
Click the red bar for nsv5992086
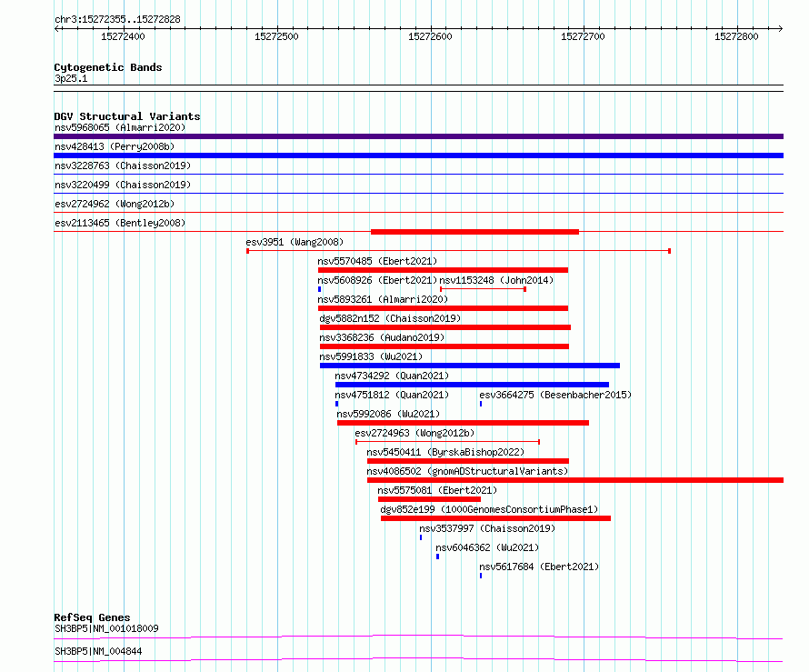pos(463,423)
